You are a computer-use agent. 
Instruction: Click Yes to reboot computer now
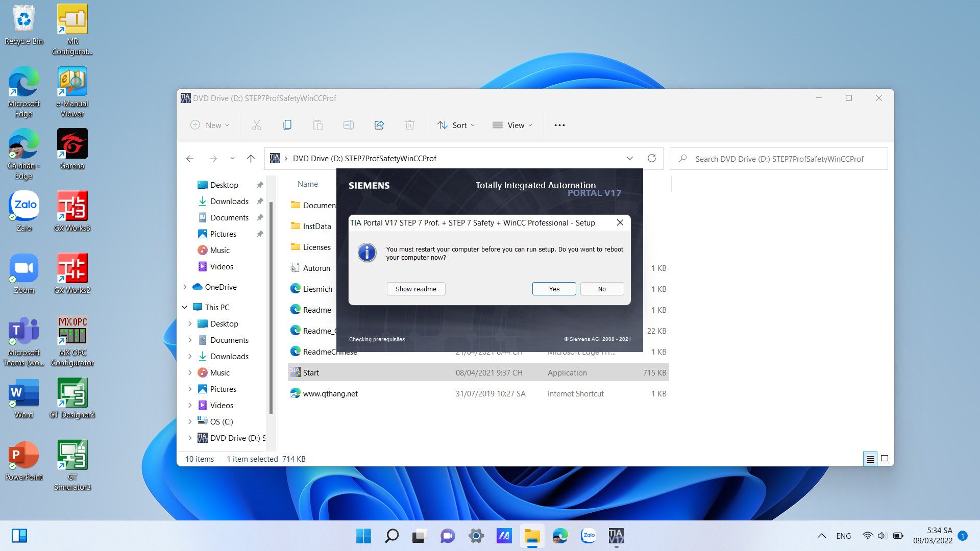click(x=554, y=289)
